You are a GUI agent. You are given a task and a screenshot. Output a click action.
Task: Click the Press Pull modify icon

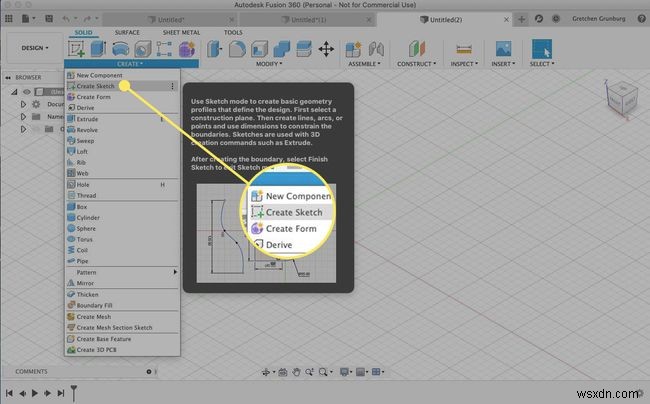pyautogui.click(x=214, y=49)
